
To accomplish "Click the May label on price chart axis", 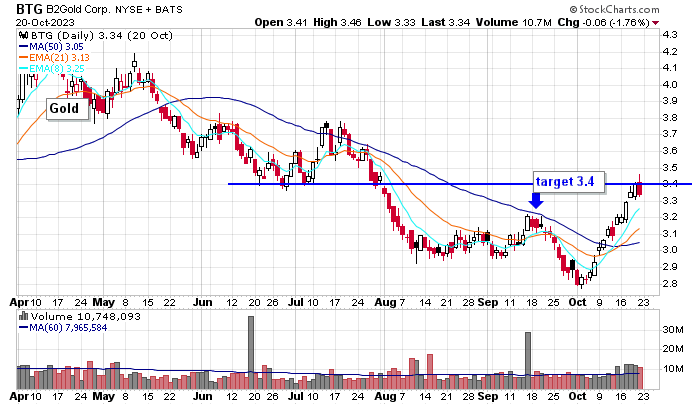I will (x=104, y=302).
